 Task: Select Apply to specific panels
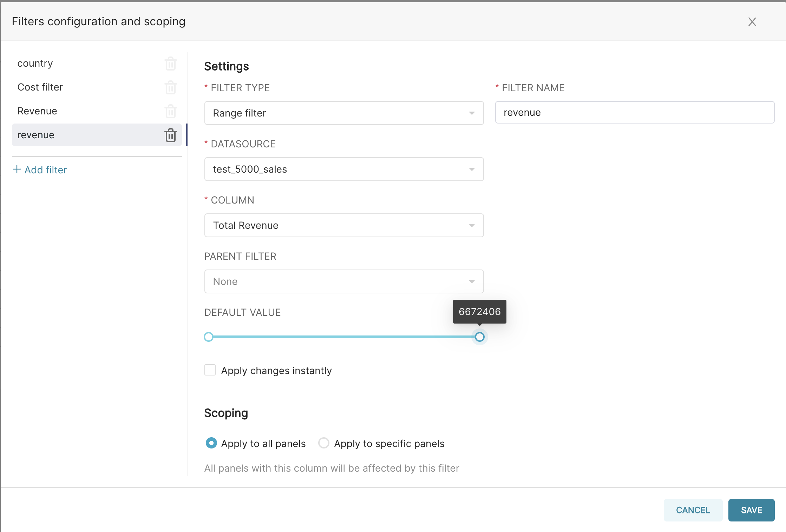pyautogui.click(x=323, y=443)
